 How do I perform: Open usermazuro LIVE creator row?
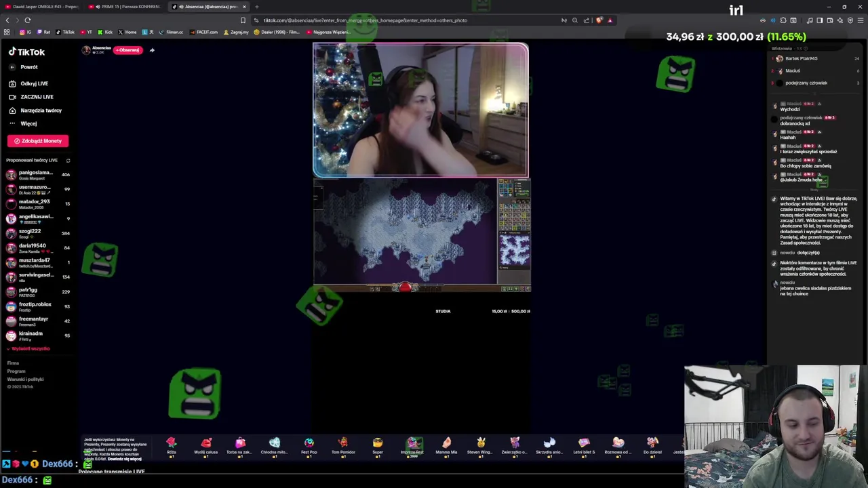pos(38,189)
